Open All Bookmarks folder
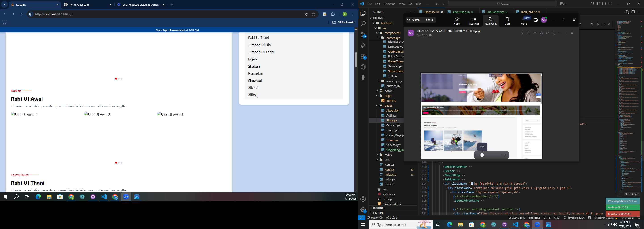The height and width of the screenshot is (229, 644). coord(343,23)
